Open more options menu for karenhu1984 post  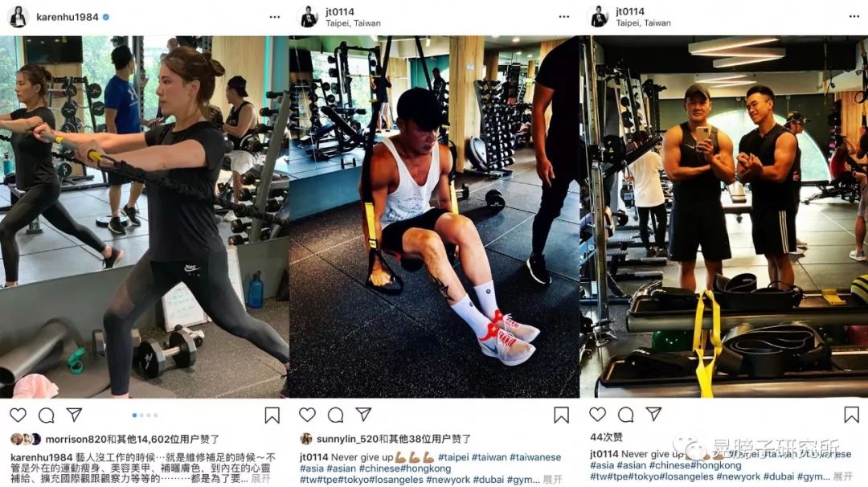point(275,17)
